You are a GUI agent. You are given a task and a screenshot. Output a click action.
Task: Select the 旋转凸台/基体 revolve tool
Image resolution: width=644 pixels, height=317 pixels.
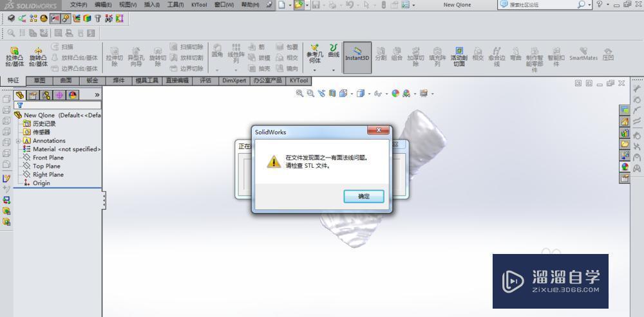pos(38,57)
